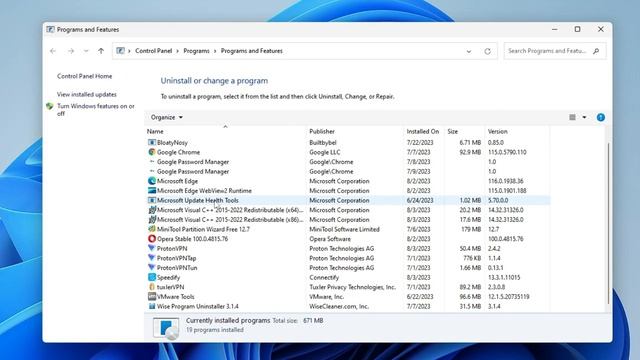The image size is (640, 360).
Task: Click WiseCleaner.com, Inc. publisher cell
Action: tap(339, 306)
